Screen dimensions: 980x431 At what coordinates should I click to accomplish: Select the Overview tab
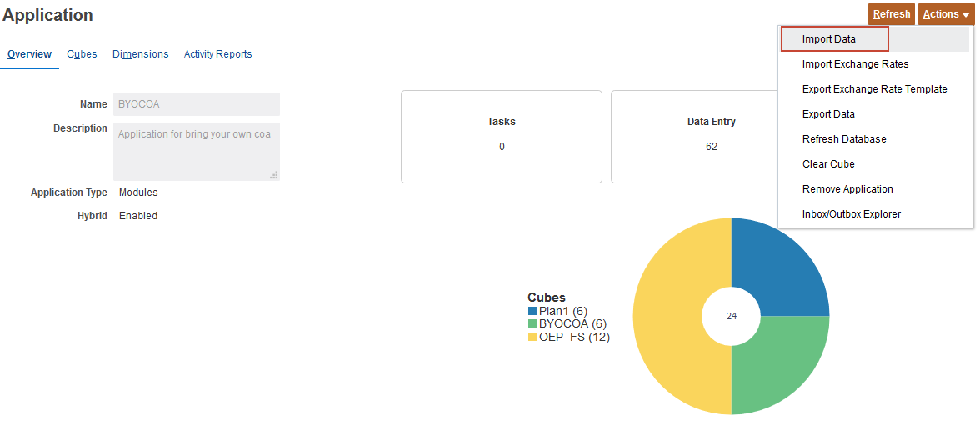[x=29, y=54]
